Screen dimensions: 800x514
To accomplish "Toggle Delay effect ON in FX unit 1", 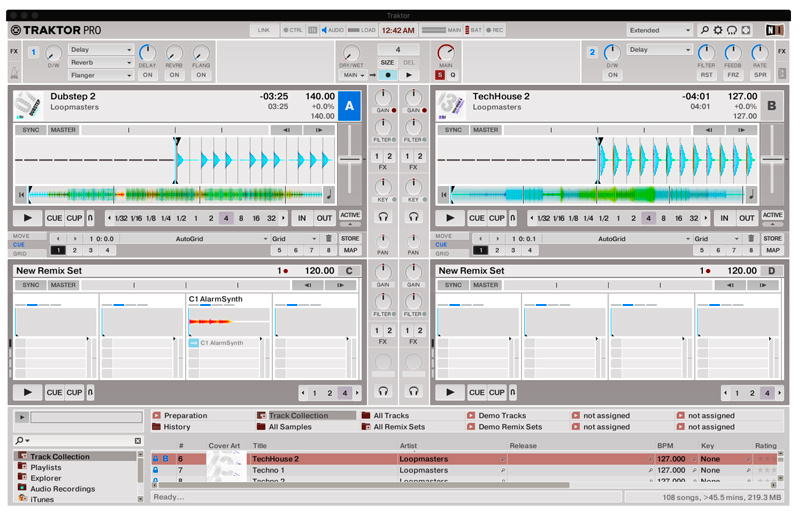I will tap(147, 75).
